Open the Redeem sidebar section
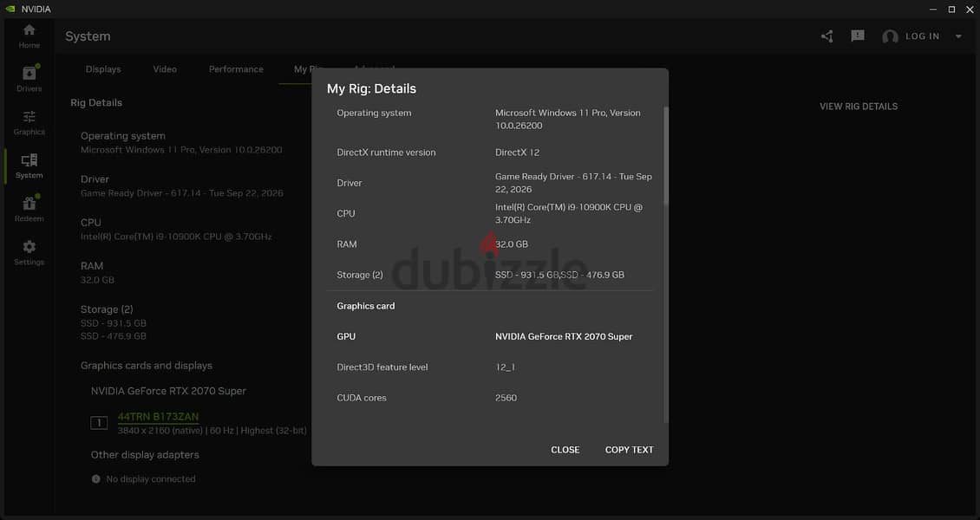This screenshot has width=980, height=520. click(x=29, y=209)
